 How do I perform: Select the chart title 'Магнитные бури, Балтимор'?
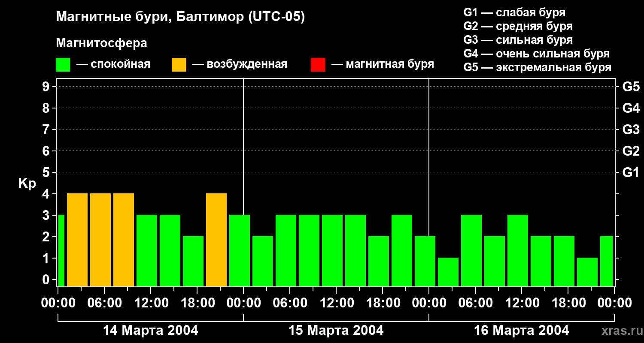coord(180,17)
